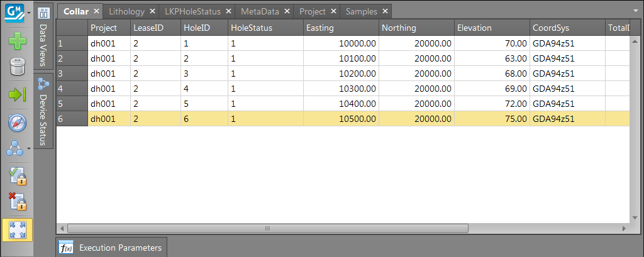Sort by the CoordSys column header
Screen dimensions: 644x257
pyautogui.click(x=567, y=28)
